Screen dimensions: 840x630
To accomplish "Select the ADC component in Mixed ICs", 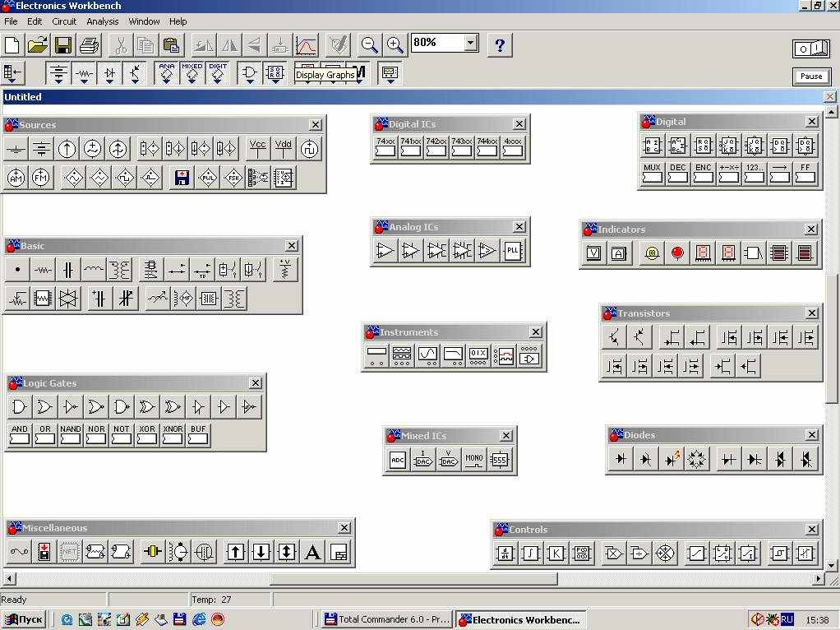I will click(398, 460).
